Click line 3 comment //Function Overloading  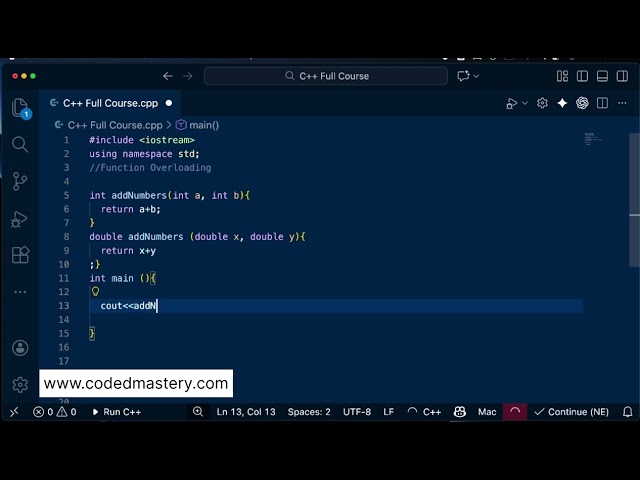pos(150,168)
